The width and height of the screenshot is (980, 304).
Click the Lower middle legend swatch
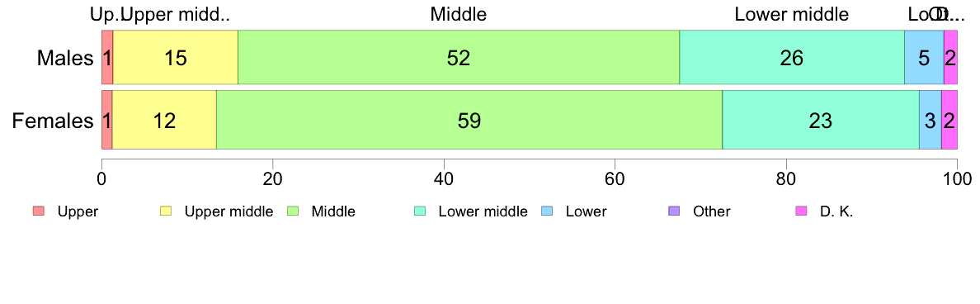click(x=420, y=211)
